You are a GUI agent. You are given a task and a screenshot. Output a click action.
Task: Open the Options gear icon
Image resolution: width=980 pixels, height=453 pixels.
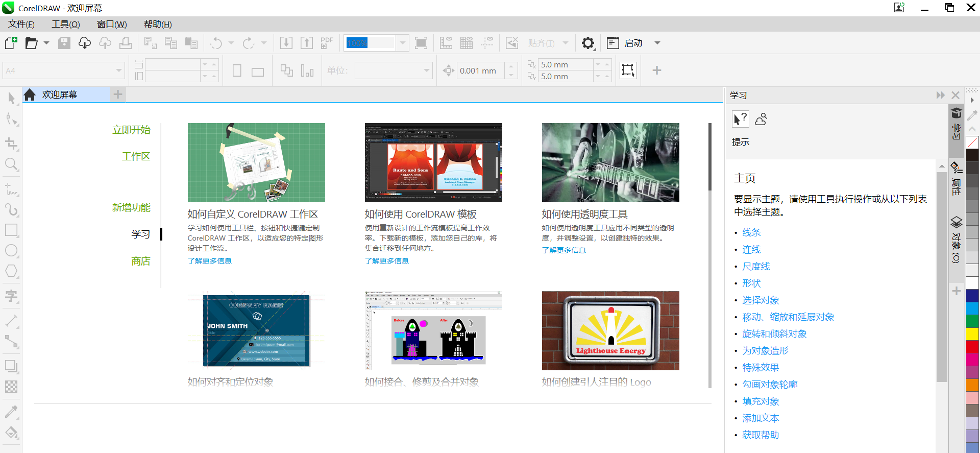point(588,43)
